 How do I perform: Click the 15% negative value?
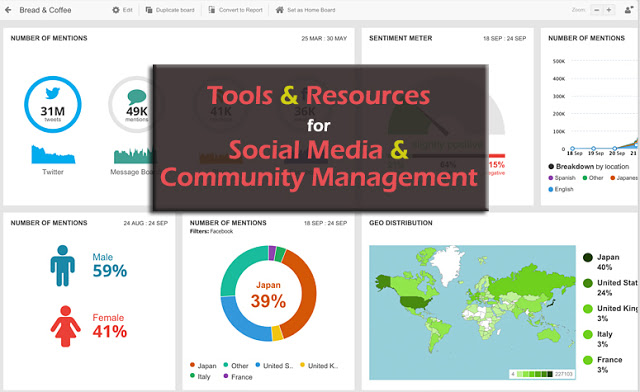(497, 165)
